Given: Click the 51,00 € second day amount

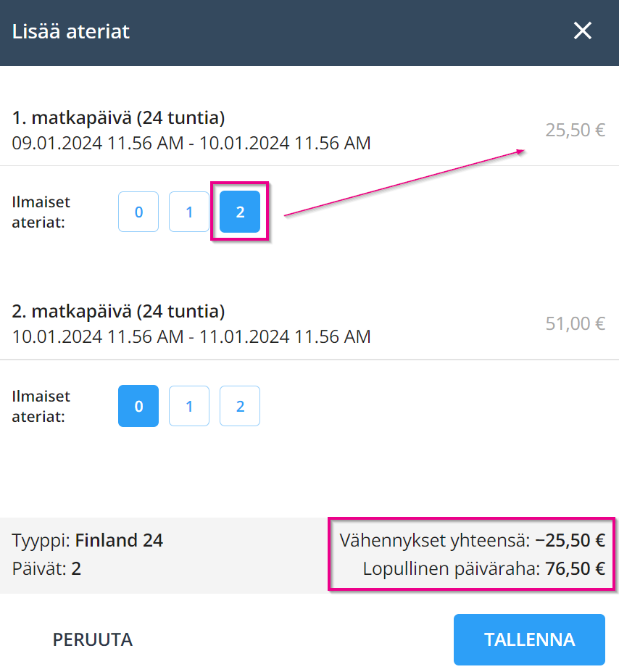Looking at the screenshot, I should 575,323.
